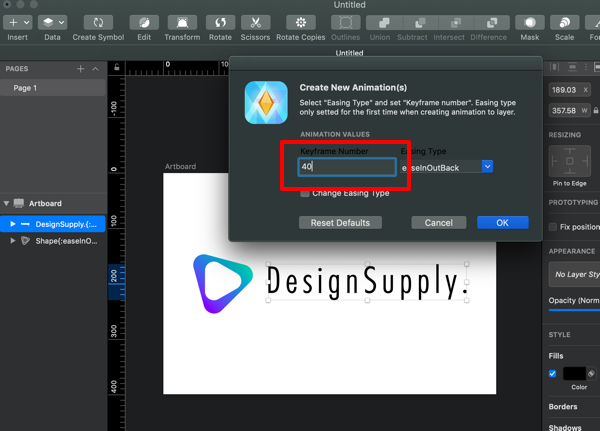Add a new page with plus icon
The height and width of the screenshot is (431, 600).
pos(80,69)
